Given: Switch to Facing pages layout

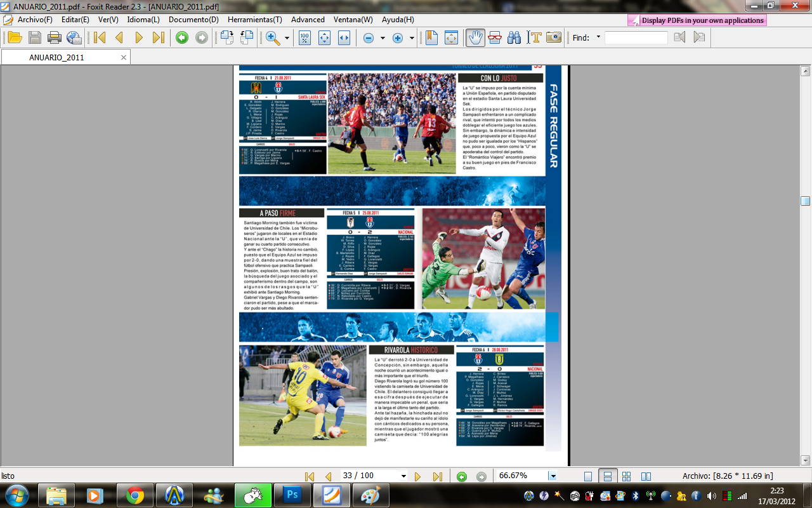Looking at the screenshot, I should [x=646, y=476].
